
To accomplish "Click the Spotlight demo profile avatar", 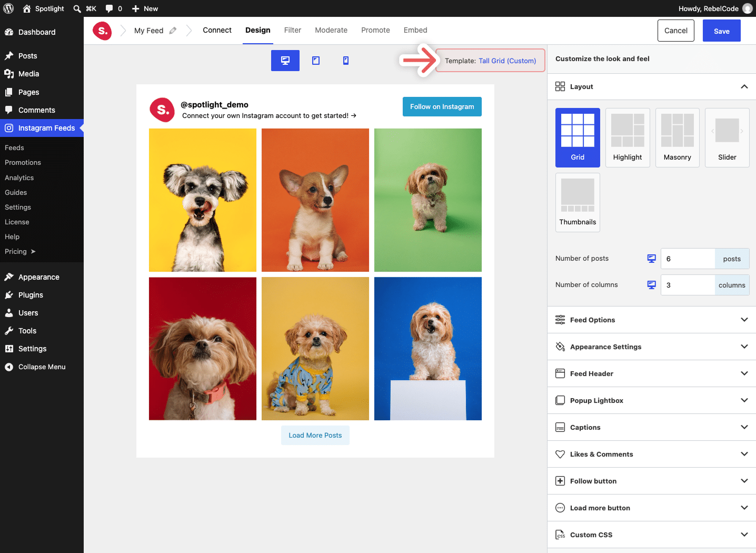I will click(x=162, y=110).
